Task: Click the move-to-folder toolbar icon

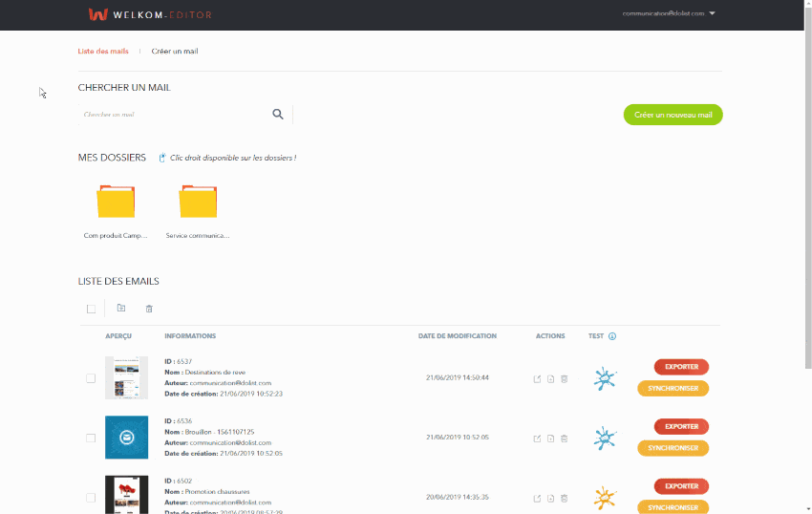Action: pos(121,308)
